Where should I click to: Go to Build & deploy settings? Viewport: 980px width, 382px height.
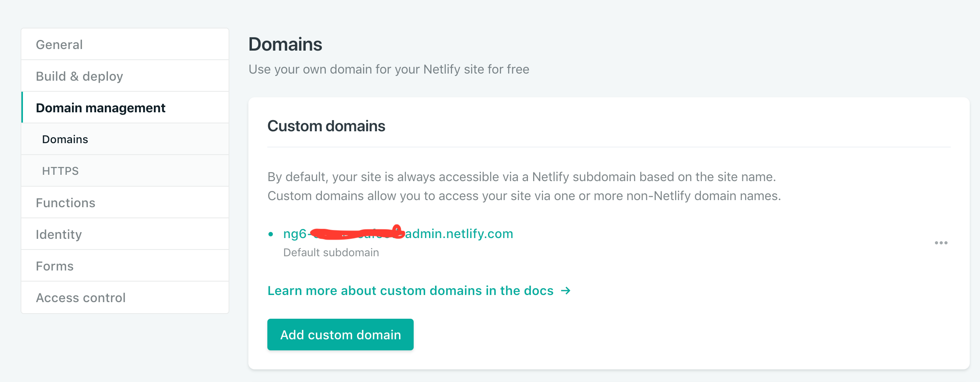(x=125, y=76)
